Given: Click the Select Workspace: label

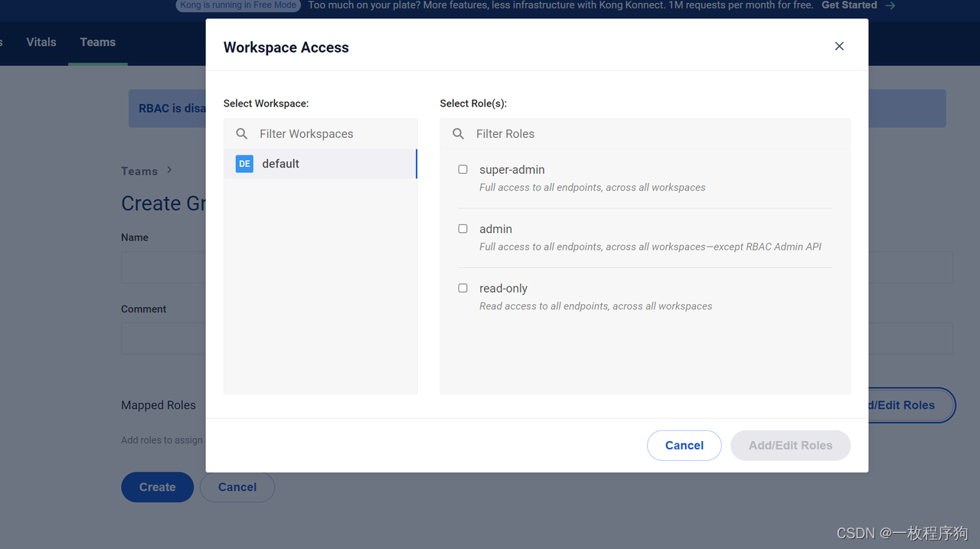Looking at the screenshot, I should coord(266,103).
